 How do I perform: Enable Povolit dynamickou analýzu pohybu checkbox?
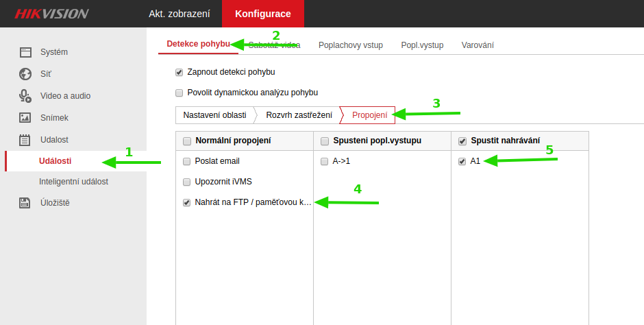(x=179, y=93)
